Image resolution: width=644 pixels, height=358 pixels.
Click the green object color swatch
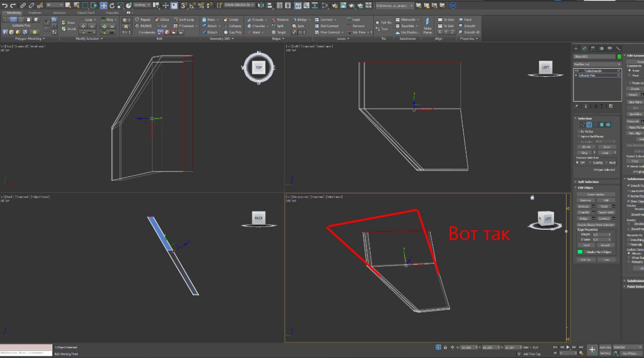click(619, 57)
